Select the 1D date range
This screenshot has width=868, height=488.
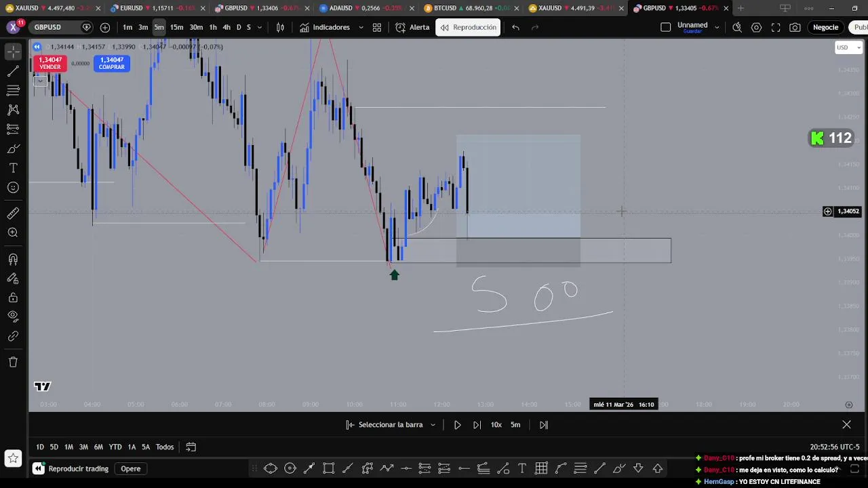[x=40, y=447]
